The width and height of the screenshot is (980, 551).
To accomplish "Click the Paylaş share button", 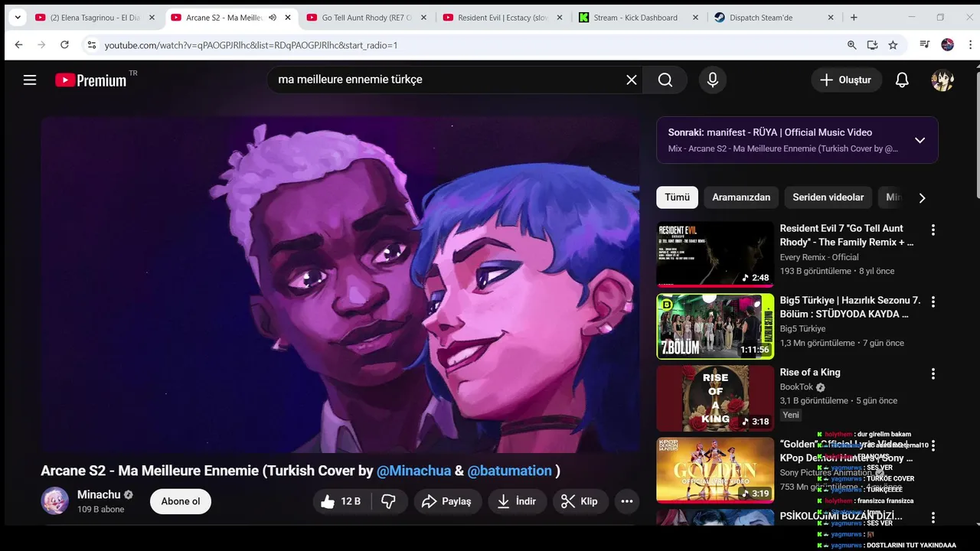I will click(447, 501).
